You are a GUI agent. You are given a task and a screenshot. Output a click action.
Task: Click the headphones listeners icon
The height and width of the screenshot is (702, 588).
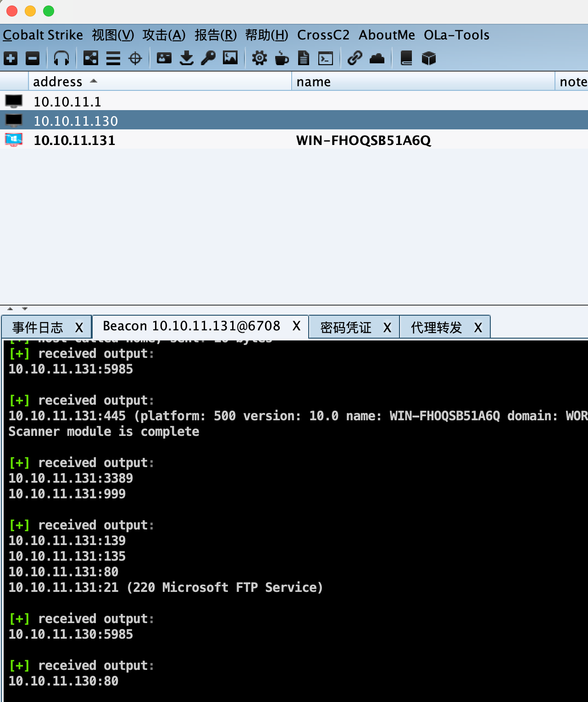(x=61, y=58)
